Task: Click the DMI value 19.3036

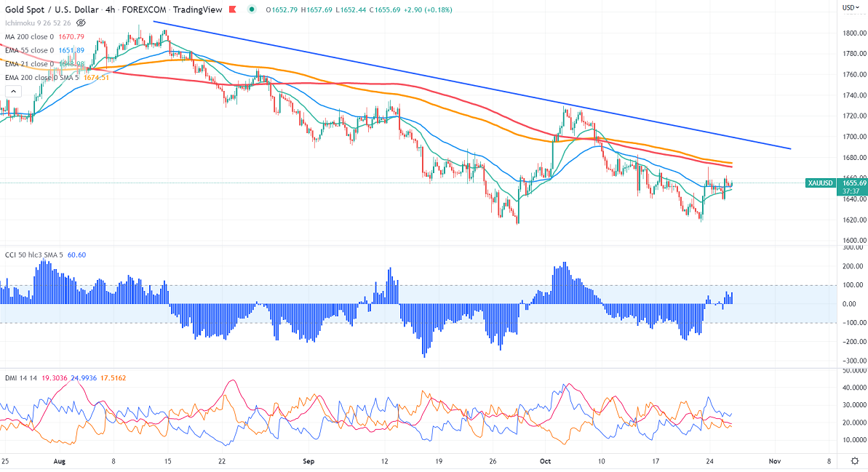Action: click(55, 378)
